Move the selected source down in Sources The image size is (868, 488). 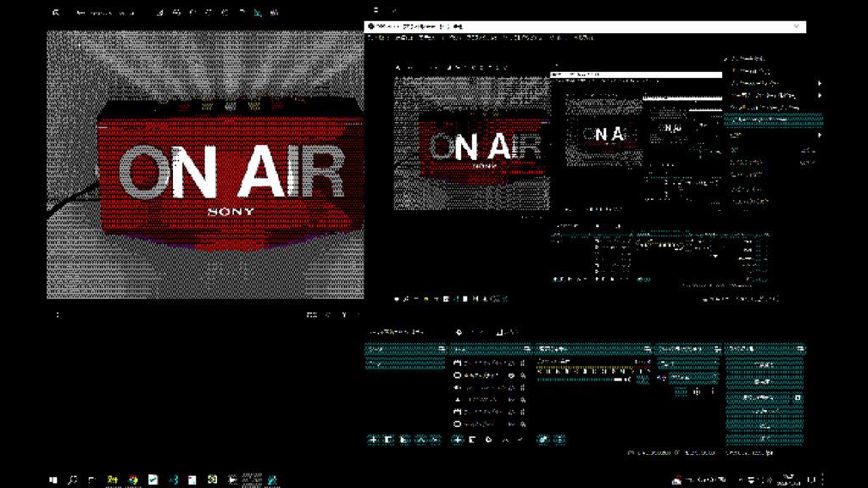[x=520, y=440]
